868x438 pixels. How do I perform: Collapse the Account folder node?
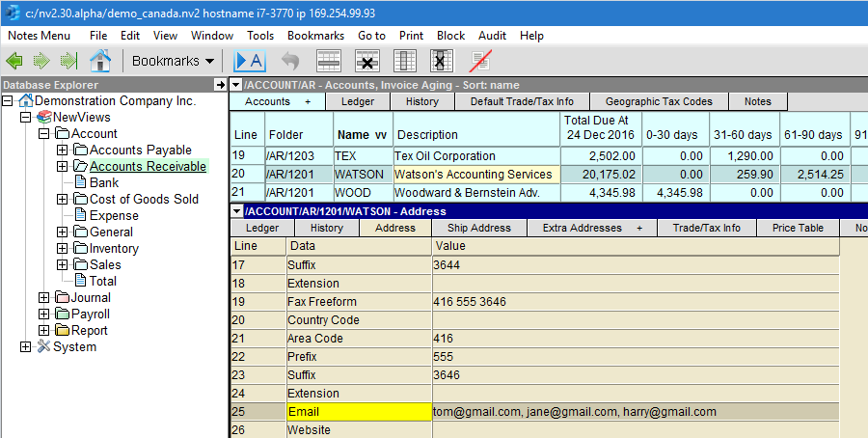click(44, 134)
